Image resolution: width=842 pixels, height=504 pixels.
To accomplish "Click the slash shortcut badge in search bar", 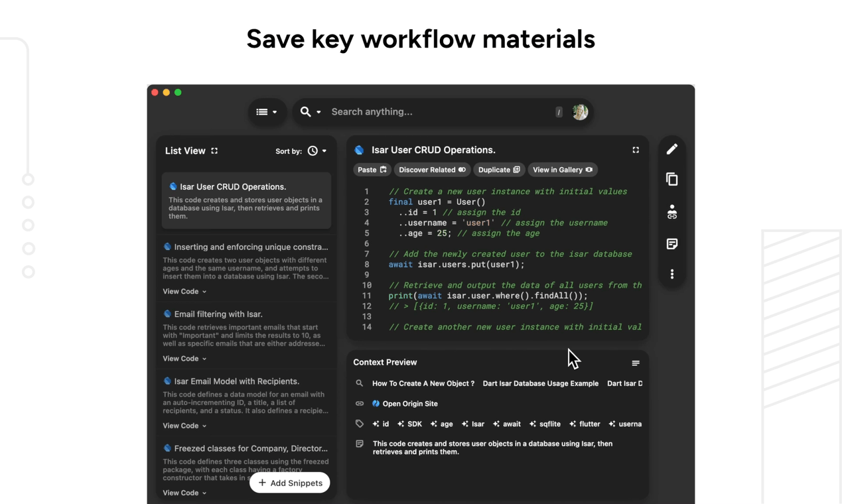I will point(559,112).
